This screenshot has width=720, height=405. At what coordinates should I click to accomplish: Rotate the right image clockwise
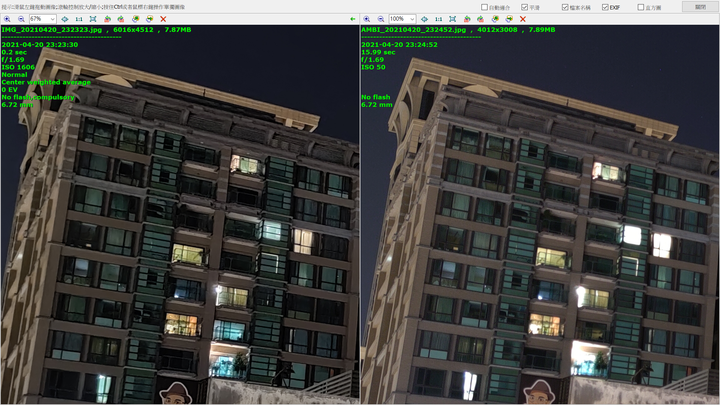click(480, 19)
